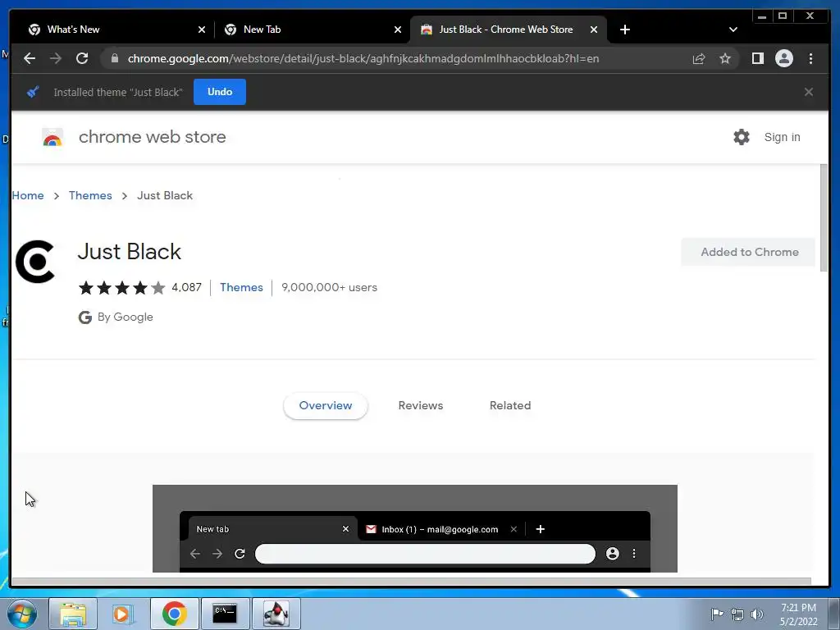This screenshot has height=630, width=840.
Task: Dismiss the installed theme infobar
Action: tap(808, 92)
